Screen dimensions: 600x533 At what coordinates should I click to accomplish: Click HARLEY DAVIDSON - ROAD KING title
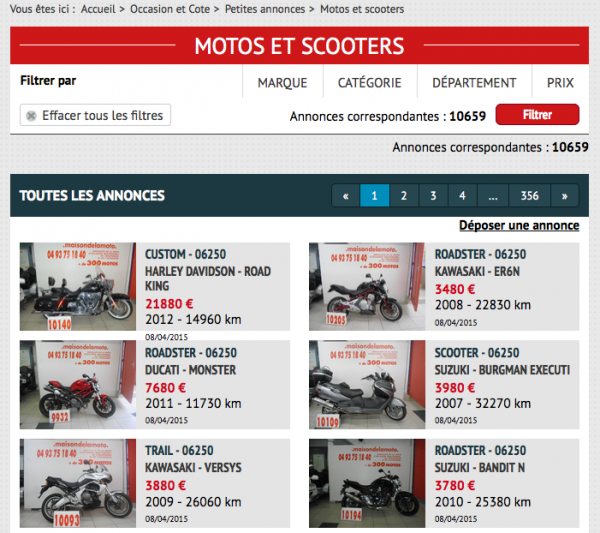click(x=208, y=279)
